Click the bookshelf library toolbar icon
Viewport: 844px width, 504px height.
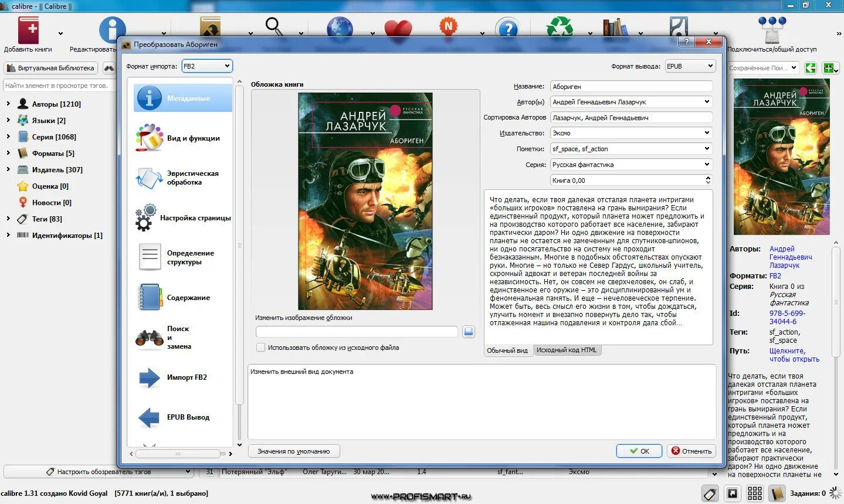615,28
